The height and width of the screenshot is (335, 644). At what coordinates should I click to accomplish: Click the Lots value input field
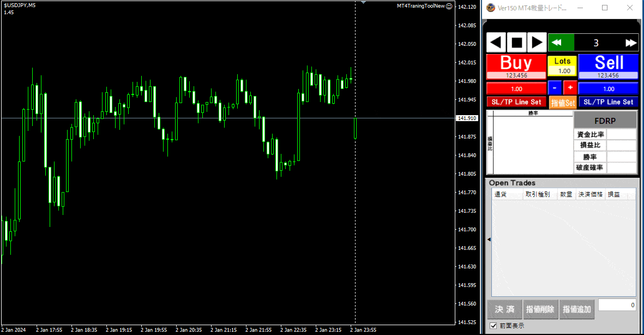[562, 71]
